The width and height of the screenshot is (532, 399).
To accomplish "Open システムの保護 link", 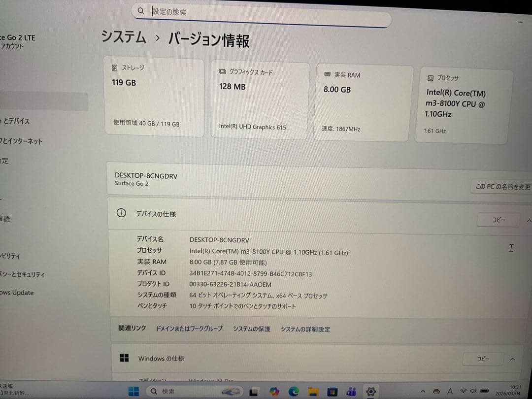I will [x=251, y=329].
